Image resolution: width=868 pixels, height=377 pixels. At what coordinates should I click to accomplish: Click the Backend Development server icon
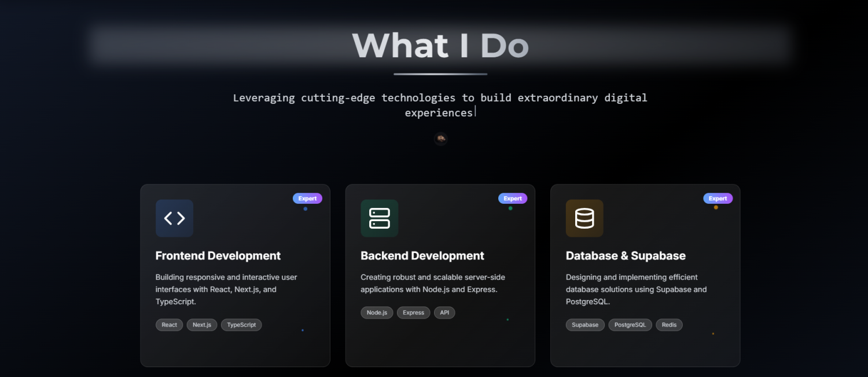pyautogui.click(x=379, y=218)
